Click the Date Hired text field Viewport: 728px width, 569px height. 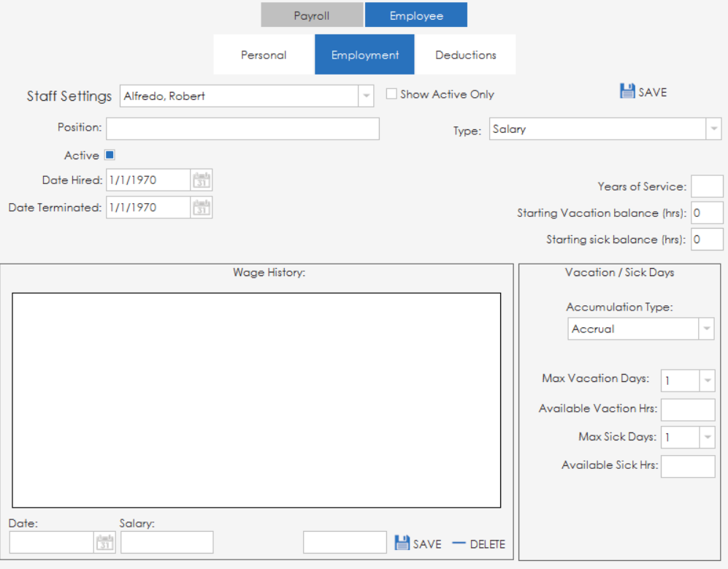pos(148,180)
